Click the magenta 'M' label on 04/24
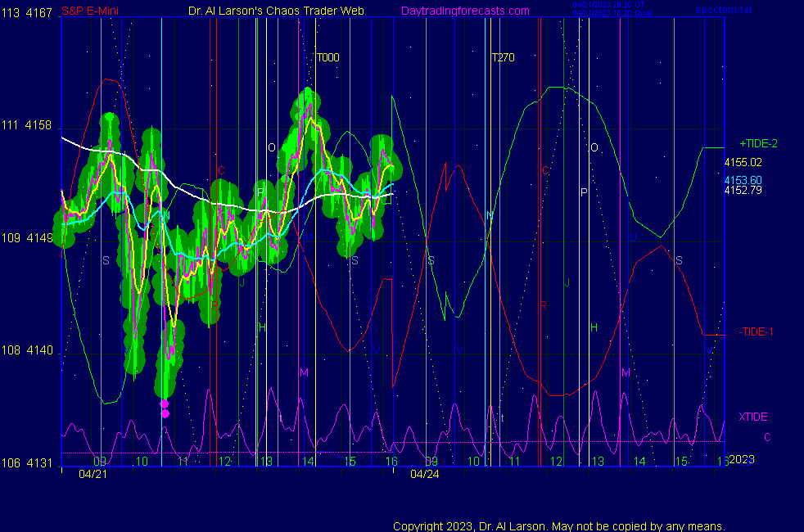This screenshot has height=532, width=804. [626, 372]
